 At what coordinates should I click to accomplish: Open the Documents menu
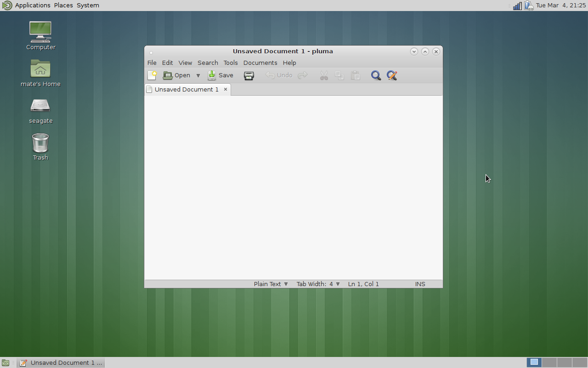tap(260, 63)
